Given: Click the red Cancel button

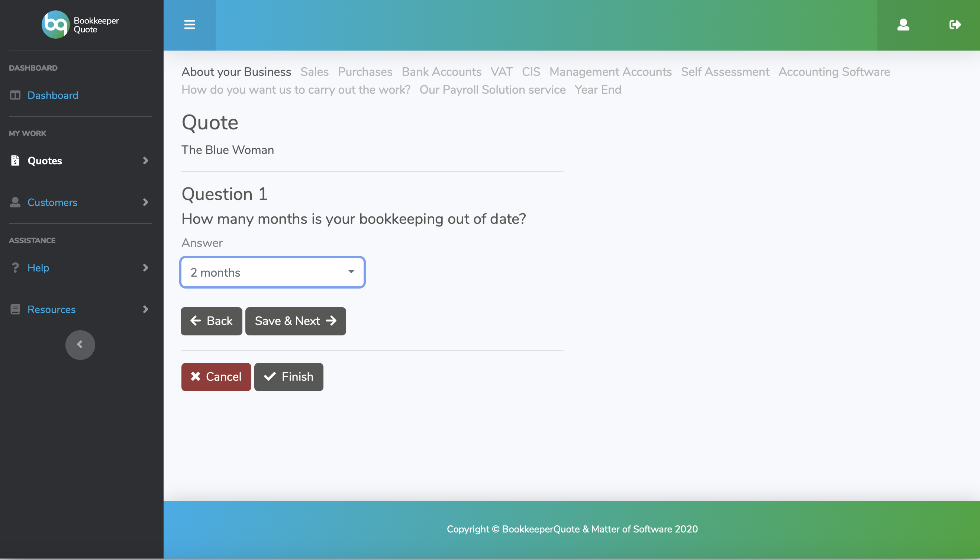Looking at the screenshot, I should 216,377.
